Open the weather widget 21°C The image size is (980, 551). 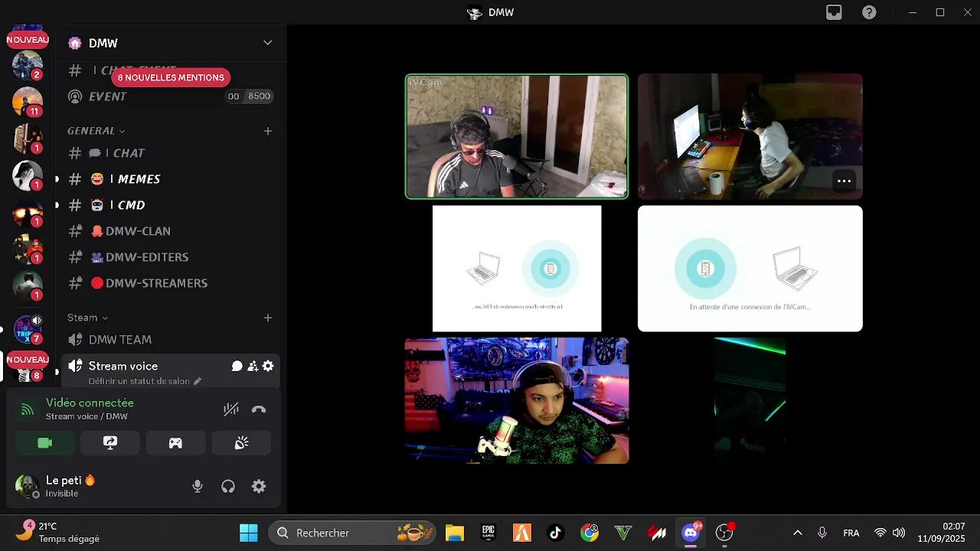(x=58, y=533)
